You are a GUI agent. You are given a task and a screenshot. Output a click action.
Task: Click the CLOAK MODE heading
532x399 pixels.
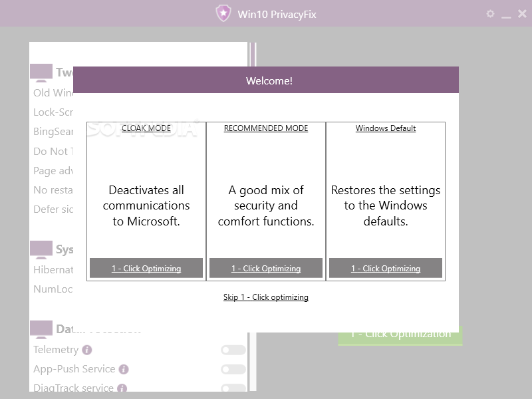tap(146, 128)
